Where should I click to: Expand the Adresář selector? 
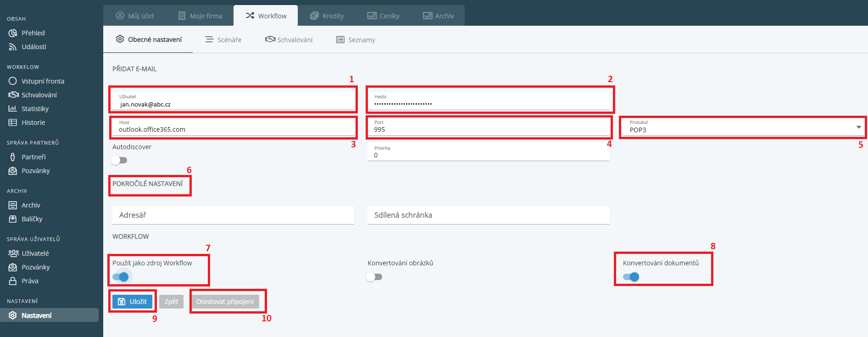[x=233, y=215]
